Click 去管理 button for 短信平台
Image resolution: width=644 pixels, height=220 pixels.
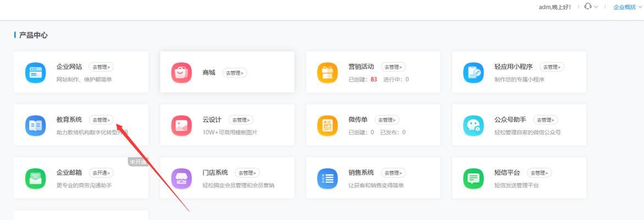coord(539,173)
